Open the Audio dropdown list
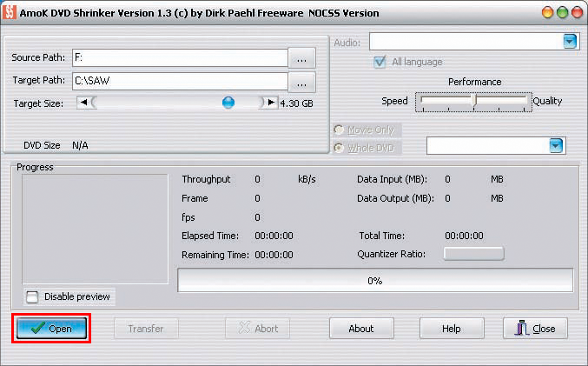This screenshot has height=366, width=588. (570, 41)
